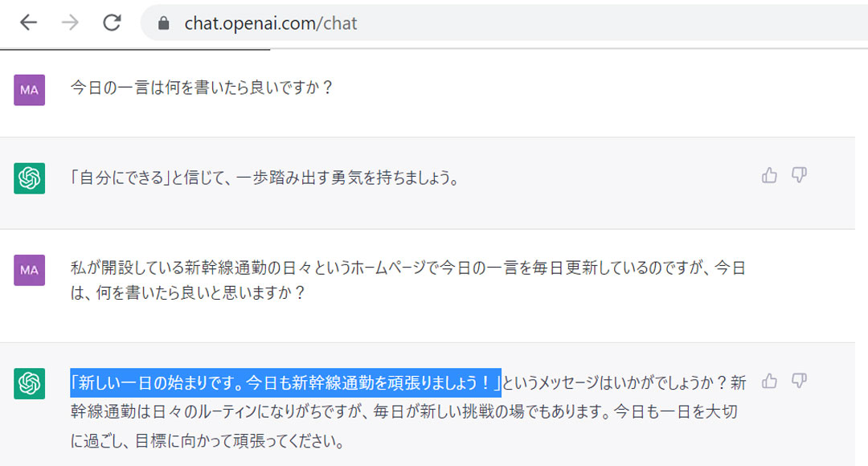Viewport: 868px width, 466px height.
Task: Click the chat.openai.com/chat address bar
Action: coord(504,22)
